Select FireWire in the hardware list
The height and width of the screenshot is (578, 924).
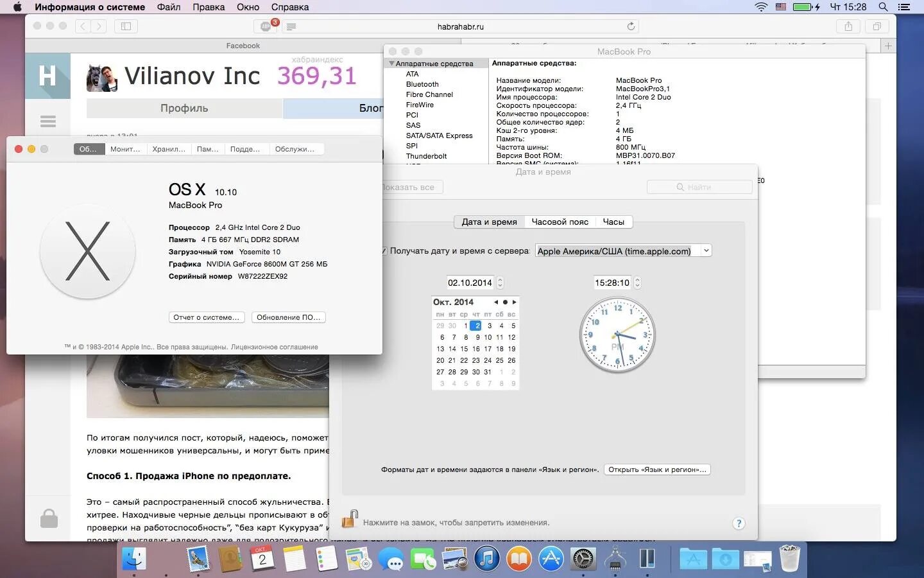(420, 105)
